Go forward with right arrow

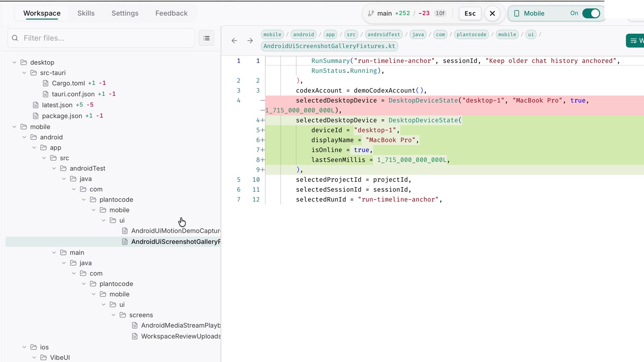click(x=250, y=41)
